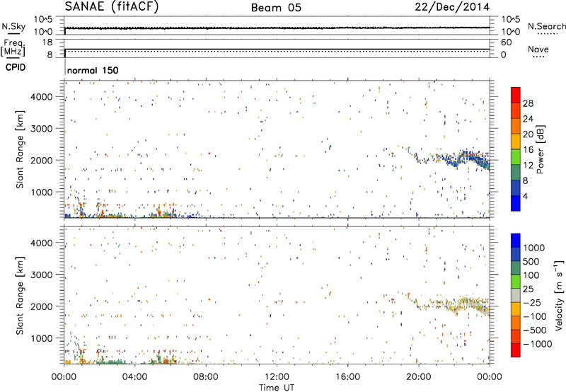Click the '-1000' velocity colorbar tick

click(x=538, y=344)
